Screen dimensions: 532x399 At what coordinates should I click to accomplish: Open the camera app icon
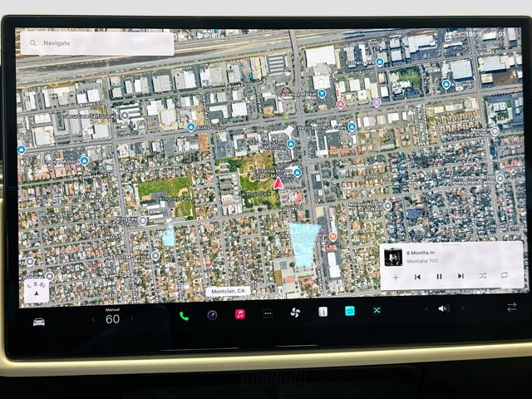click(213, 315)
